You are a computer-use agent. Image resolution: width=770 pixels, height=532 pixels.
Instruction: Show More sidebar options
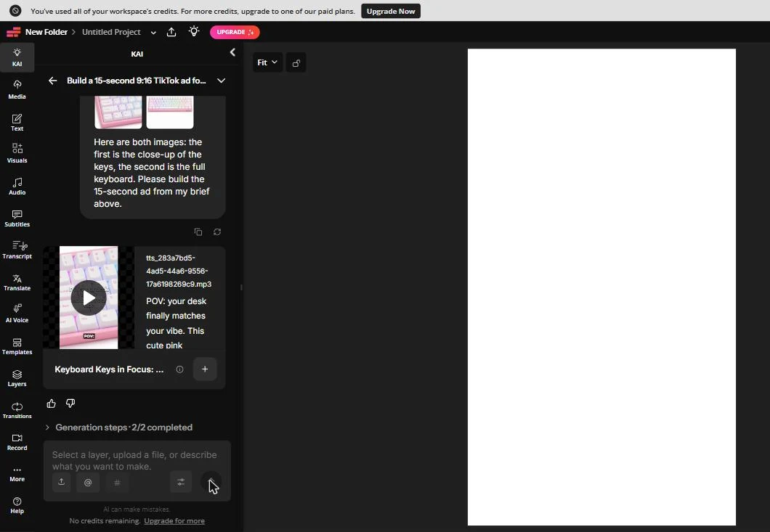(17, 474)
